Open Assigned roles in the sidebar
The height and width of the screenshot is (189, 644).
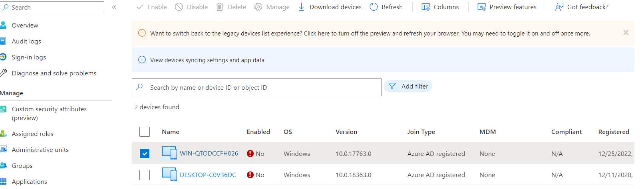(x=32, y=134)
